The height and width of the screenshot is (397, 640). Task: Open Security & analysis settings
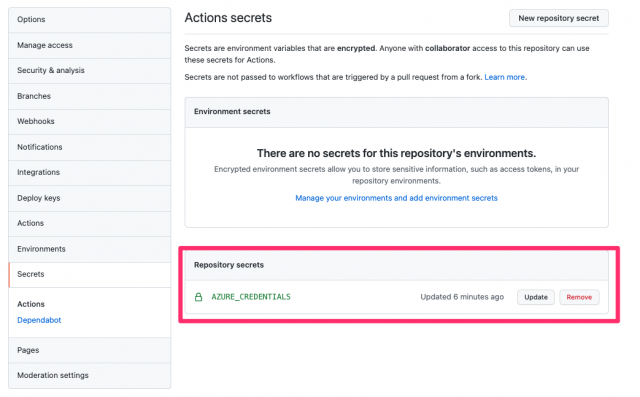[89, 71]
